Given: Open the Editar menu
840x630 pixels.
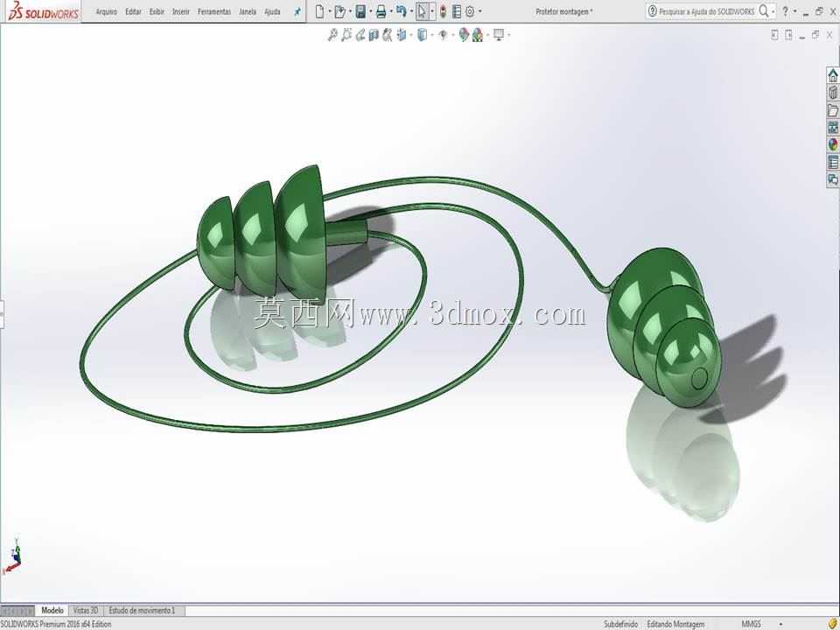Looking at the screenshot, I should 133,11.
